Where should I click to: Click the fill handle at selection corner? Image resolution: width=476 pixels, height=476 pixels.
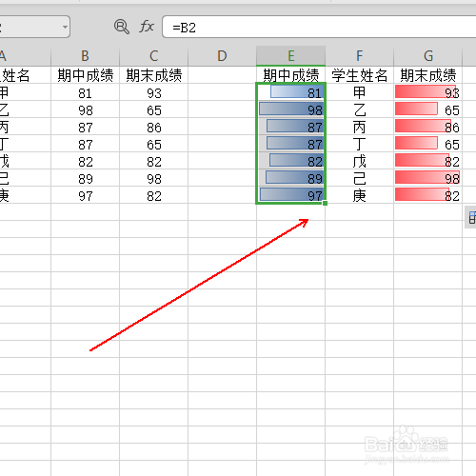coord(325,203)
